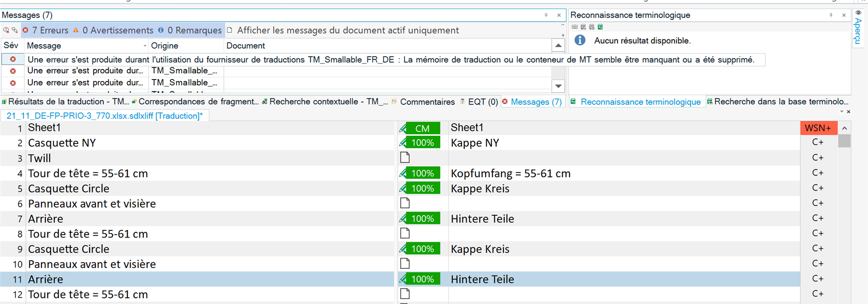Select source text Casquette NY
868x304 pixels.
point(62,143)
